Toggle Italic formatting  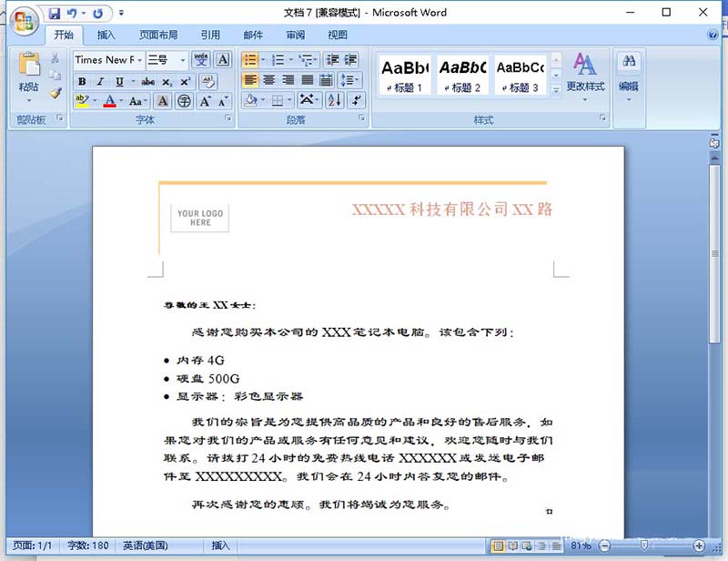pyautogui.click(x=100, y=82)
